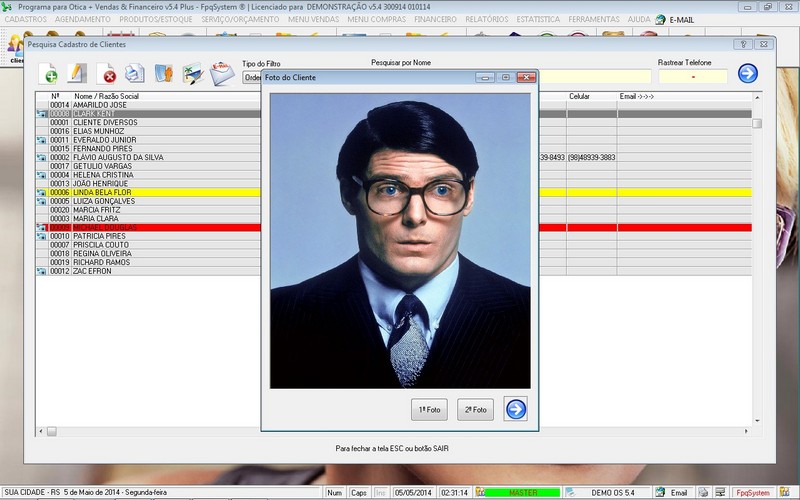Select client row LUIZA GONÇALVES

[148, 201]
